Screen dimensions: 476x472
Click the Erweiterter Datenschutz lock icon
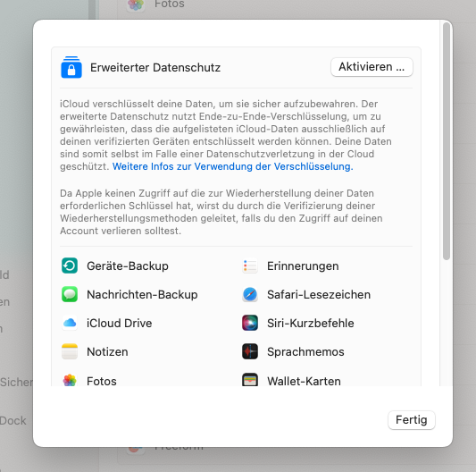(71, 67)
